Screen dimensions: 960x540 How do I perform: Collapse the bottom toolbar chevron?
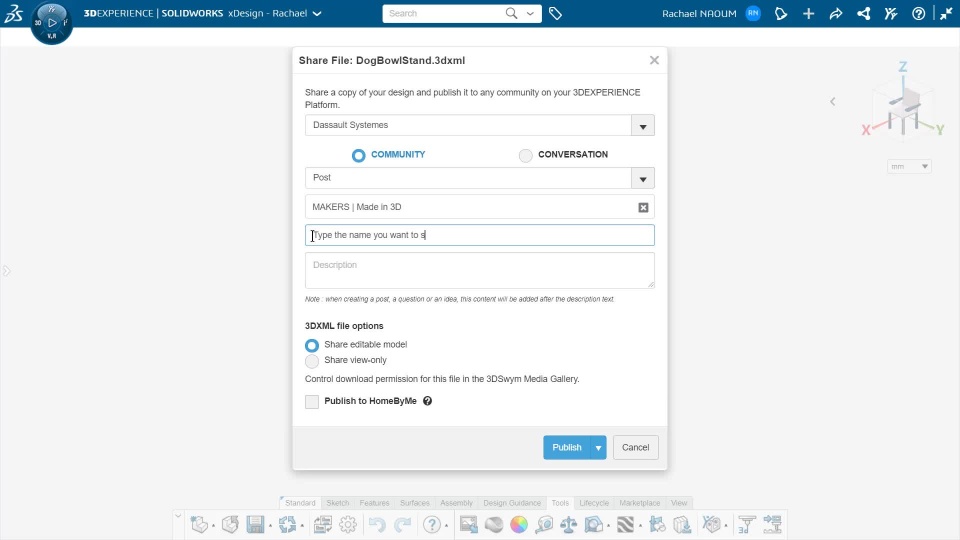178,516
